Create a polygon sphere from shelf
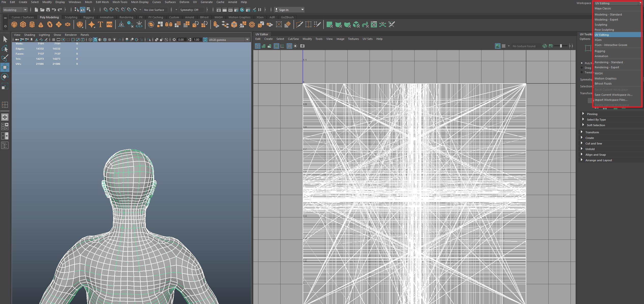The width and height of the screenshot is (644, 304). 14,25
